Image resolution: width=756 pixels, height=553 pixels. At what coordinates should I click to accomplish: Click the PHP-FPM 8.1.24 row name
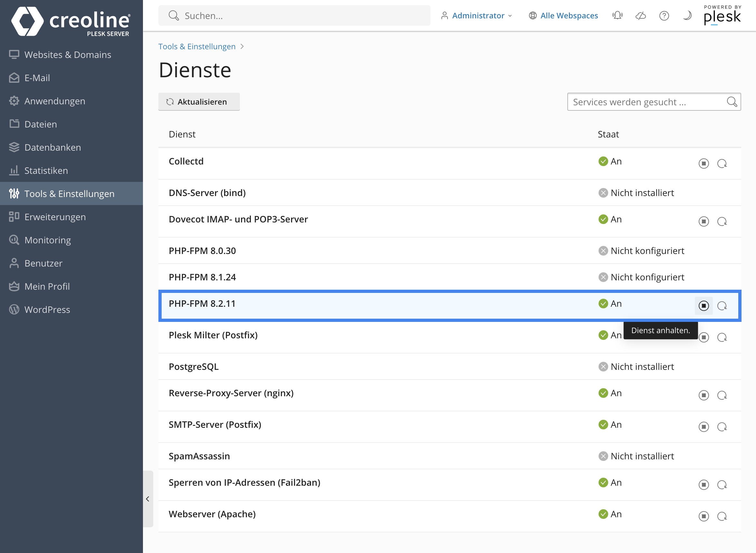(202, 277)
